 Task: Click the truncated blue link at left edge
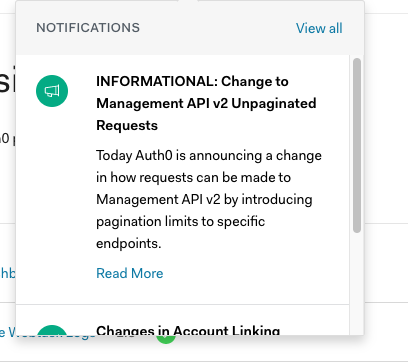pos(8,273)
